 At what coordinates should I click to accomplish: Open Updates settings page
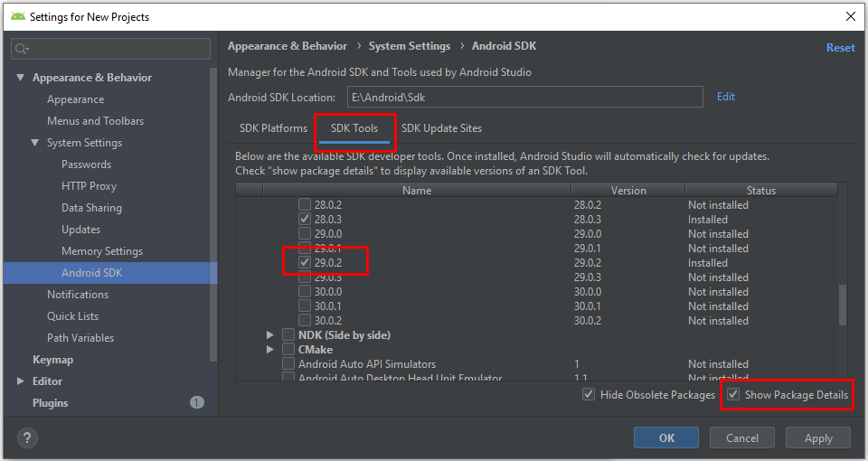pos(80,229)
